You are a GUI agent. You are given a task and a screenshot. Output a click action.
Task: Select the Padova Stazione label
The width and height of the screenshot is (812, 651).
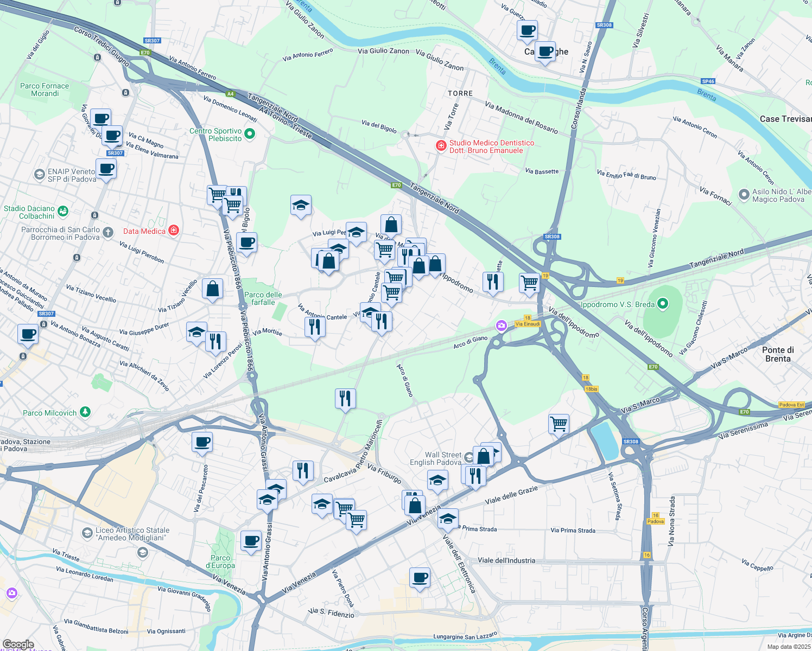25,445
